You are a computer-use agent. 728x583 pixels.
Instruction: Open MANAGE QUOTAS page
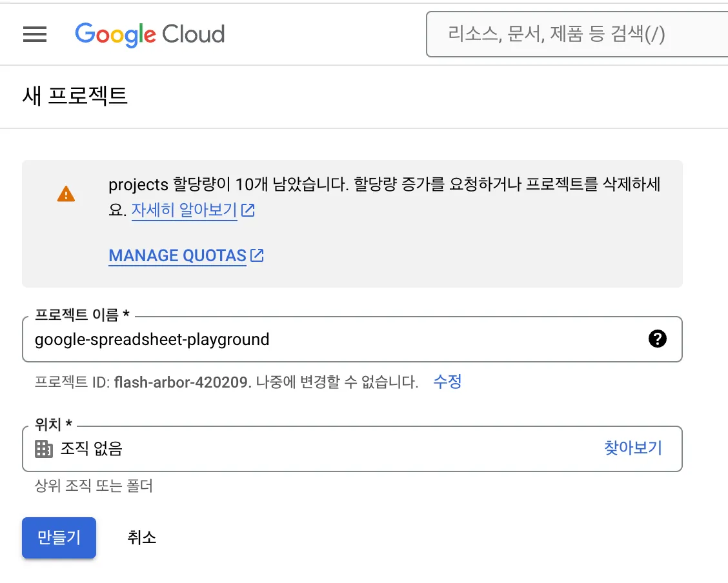click(177, 255)
